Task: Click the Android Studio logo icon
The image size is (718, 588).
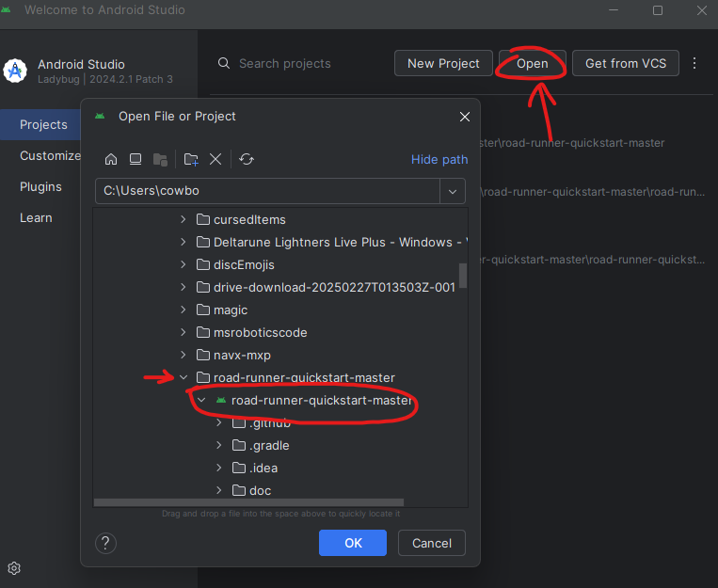Action: [x=15, y=71]
